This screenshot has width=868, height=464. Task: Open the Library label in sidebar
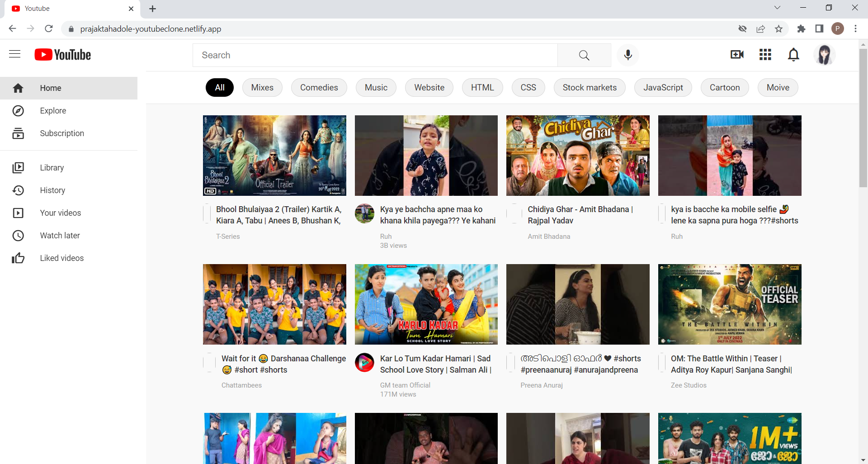pos(52,168)
